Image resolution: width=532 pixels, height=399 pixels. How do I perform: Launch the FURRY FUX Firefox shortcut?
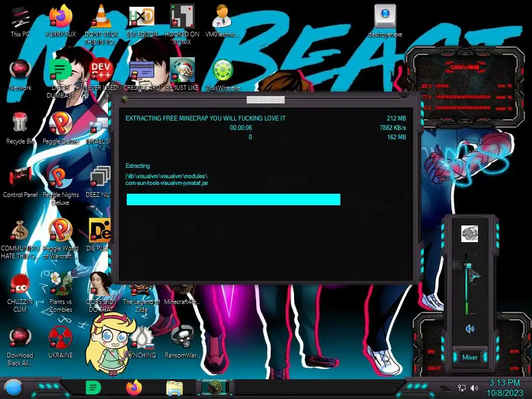pos(61,21)
